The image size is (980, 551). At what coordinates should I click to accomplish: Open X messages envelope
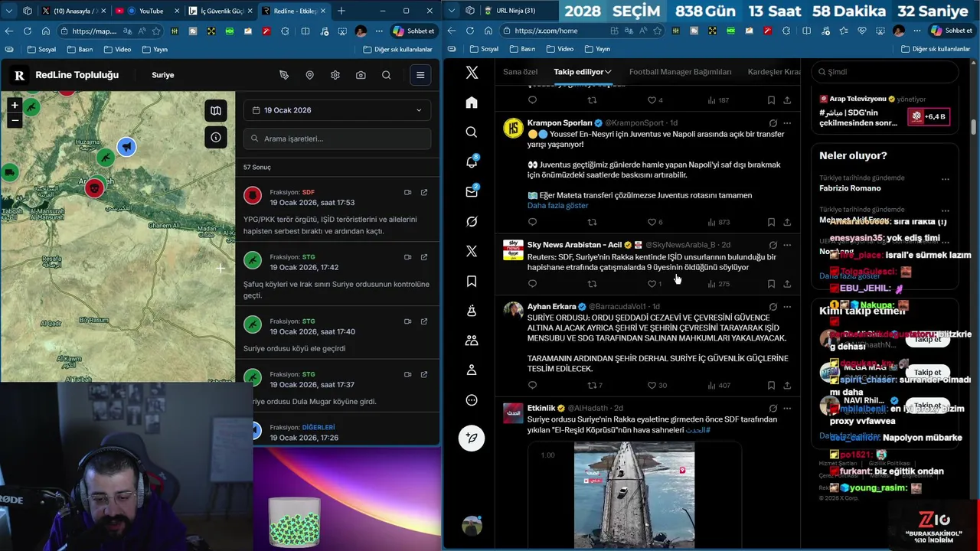pos(472,191)
